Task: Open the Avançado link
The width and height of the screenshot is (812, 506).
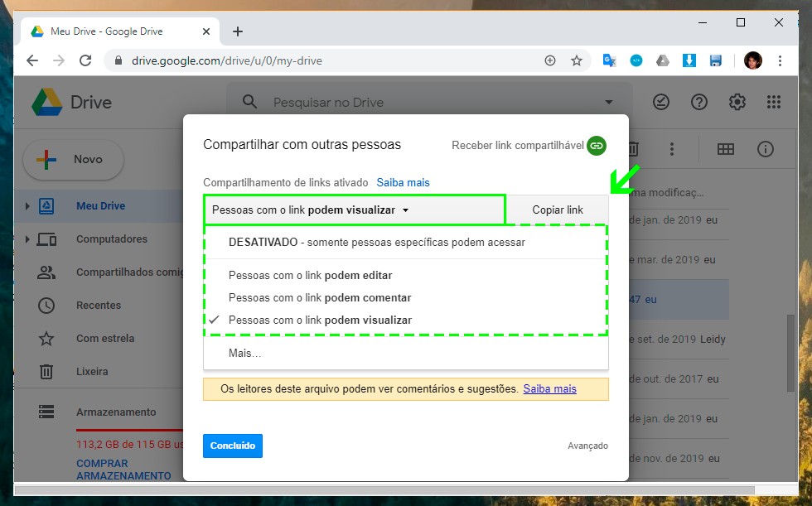Action: point(587,446)
